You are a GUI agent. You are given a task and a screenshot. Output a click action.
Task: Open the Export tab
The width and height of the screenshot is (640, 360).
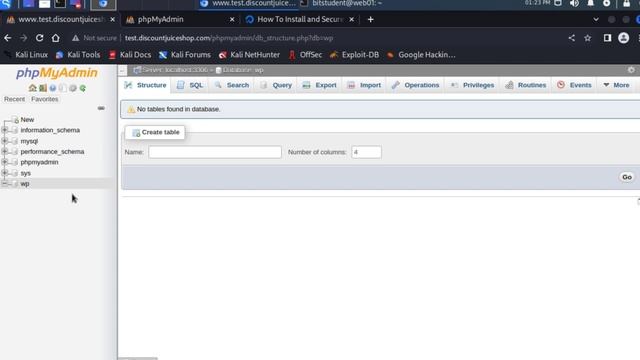(x=320, y=85)
